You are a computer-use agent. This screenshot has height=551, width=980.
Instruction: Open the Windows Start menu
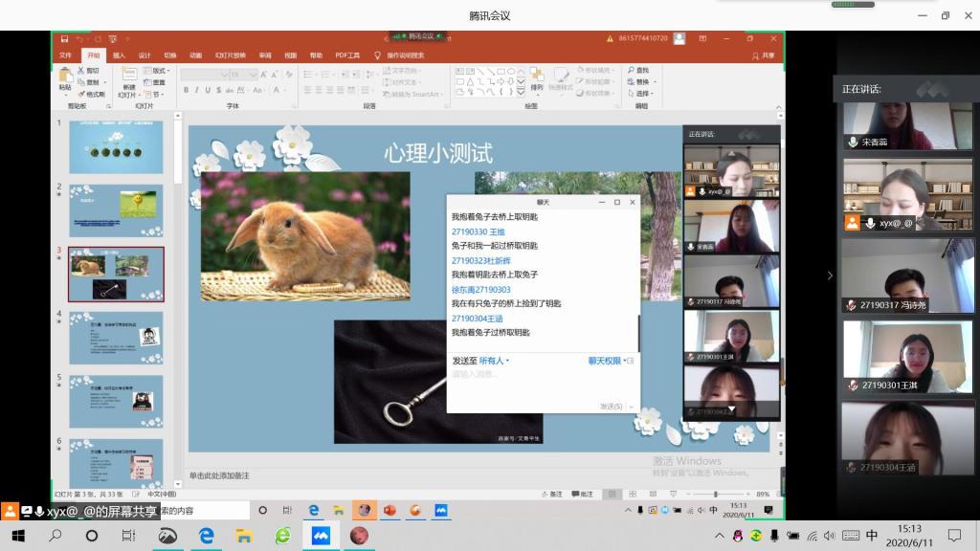click(x=18, y=536)
